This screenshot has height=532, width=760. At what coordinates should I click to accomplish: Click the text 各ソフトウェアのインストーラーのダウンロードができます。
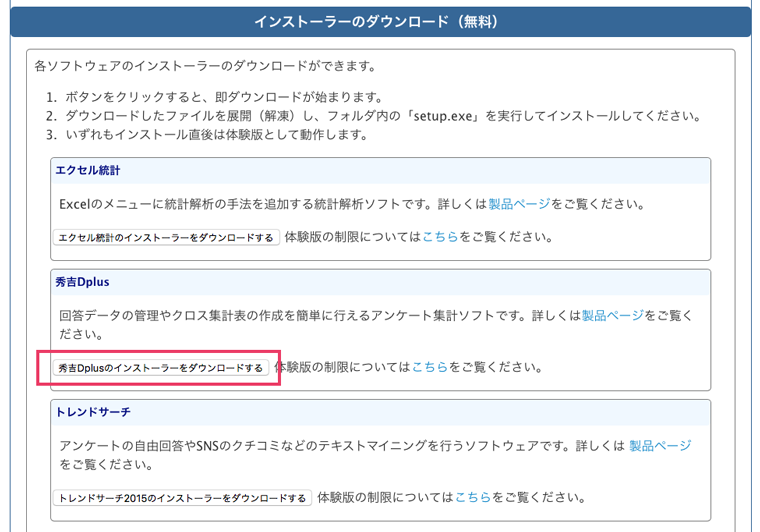(x=206, y=66)
